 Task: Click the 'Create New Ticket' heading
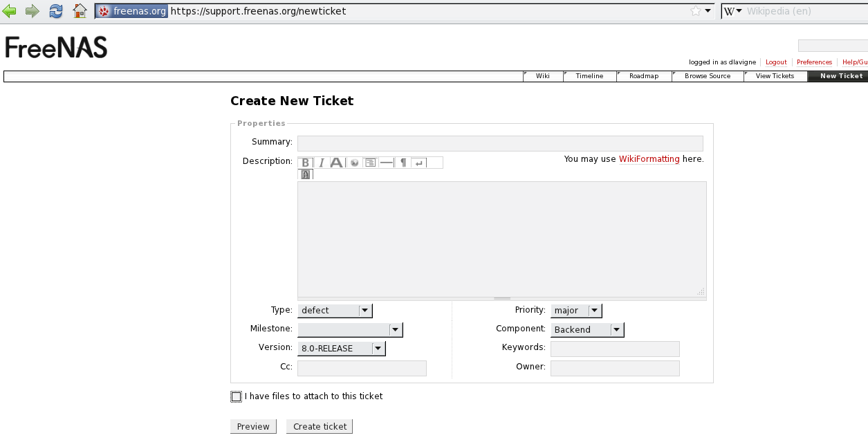coord(292,101)
